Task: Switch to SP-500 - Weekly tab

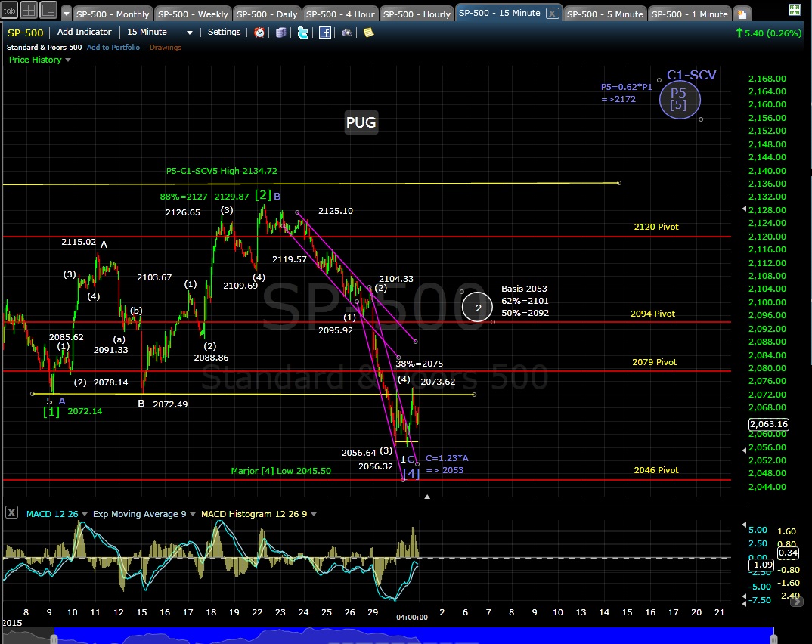Action: click(x=193, y=14)
